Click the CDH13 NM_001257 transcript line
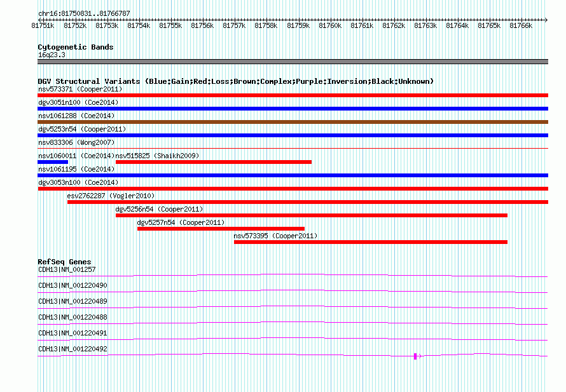Image resolution: width=566 pixels, height=392 pixels. pos(293,276)
